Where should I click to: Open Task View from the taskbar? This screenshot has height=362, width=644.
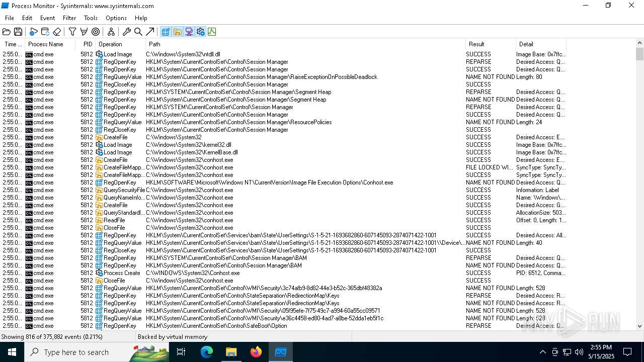coord(181,352)
